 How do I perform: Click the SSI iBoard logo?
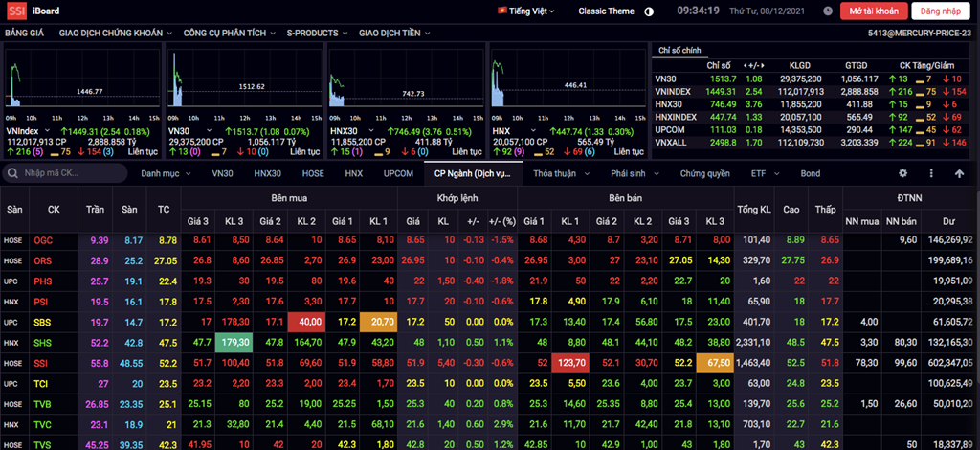point(33,11)
